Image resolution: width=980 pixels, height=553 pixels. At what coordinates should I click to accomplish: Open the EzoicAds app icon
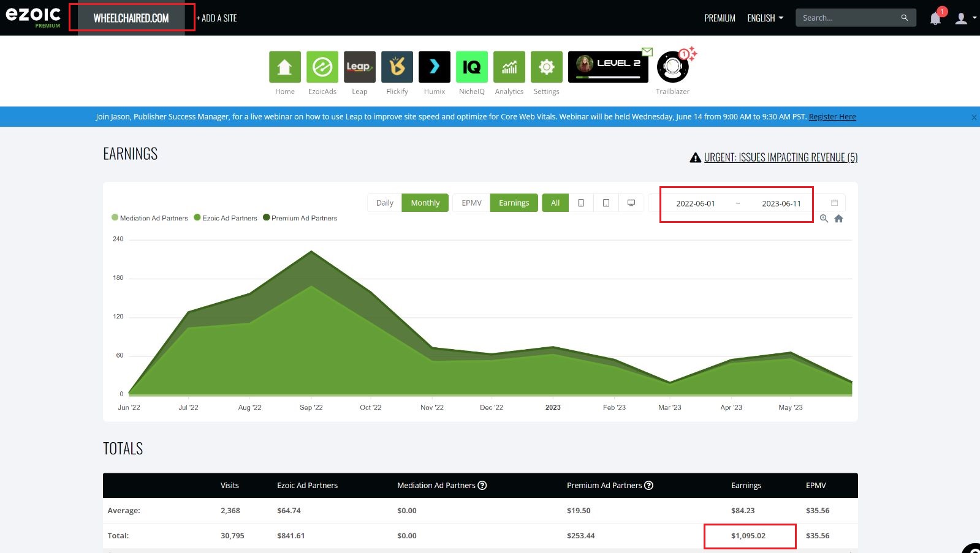click(322, 67)
